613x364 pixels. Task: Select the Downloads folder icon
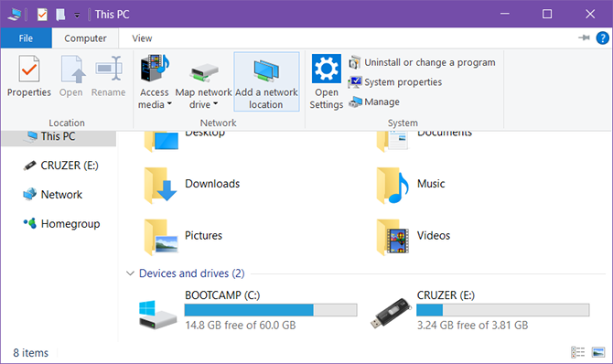coord(160,186)
